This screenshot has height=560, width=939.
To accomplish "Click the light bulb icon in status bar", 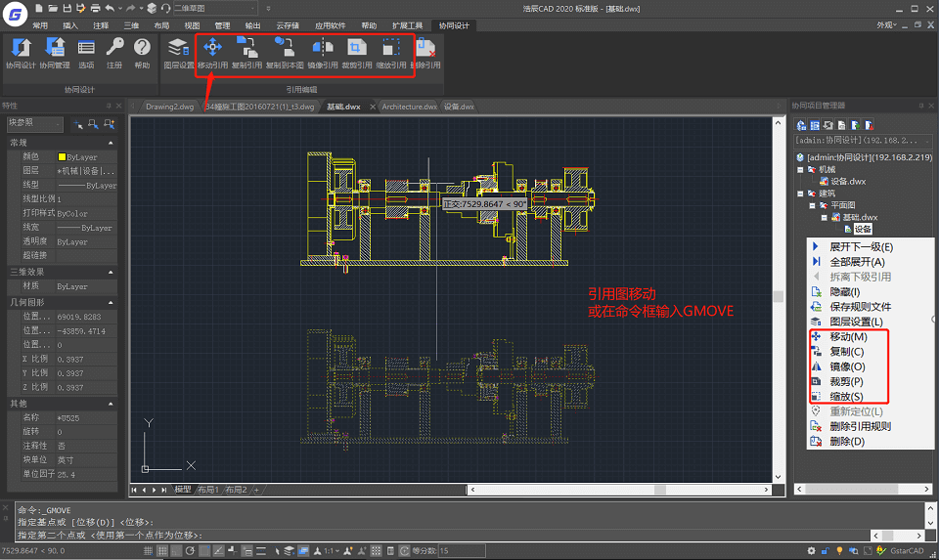I will pos(839,550).
